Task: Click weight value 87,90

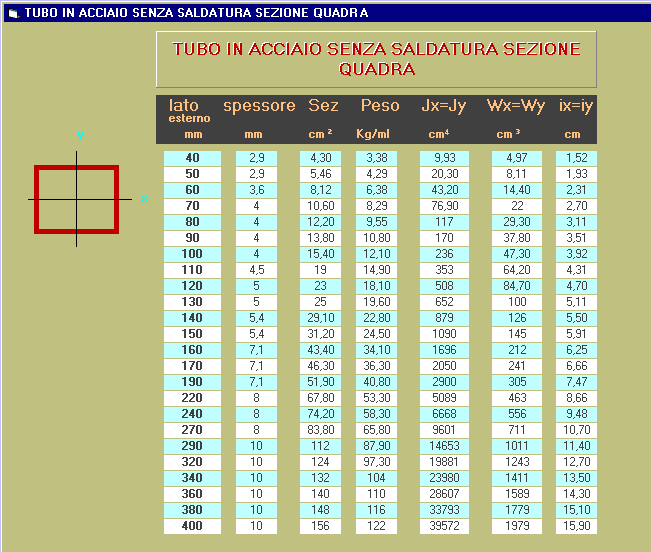Action: pos(377,446)
